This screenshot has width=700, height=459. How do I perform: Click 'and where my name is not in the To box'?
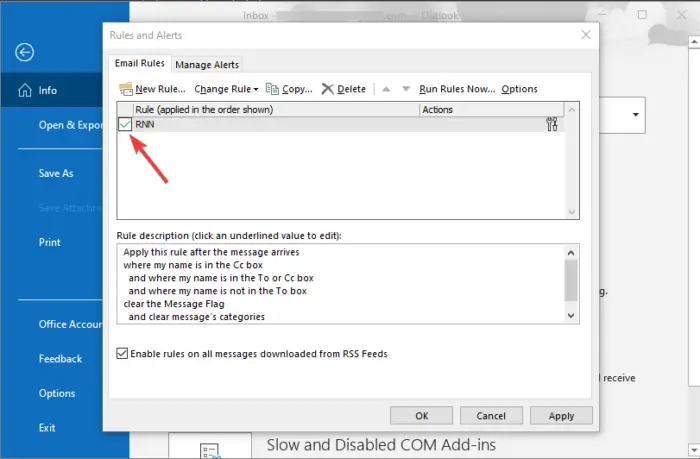pyautogui.click(x=217, y=291)
